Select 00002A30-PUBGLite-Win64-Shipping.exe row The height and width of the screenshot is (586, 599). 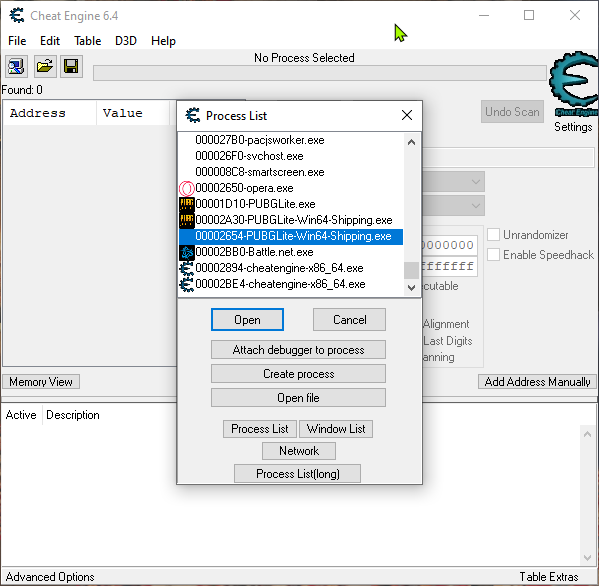click(x=291, y=220)
